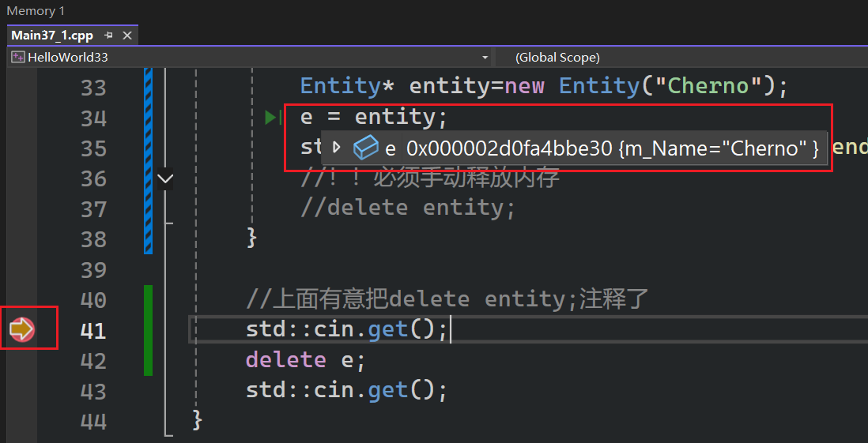Click the datatip value 0x000002d0fa4bbe30

508,148
